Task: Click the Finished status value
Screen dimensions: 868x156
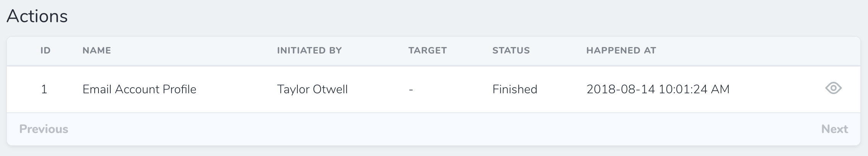Action: point(515,89)
